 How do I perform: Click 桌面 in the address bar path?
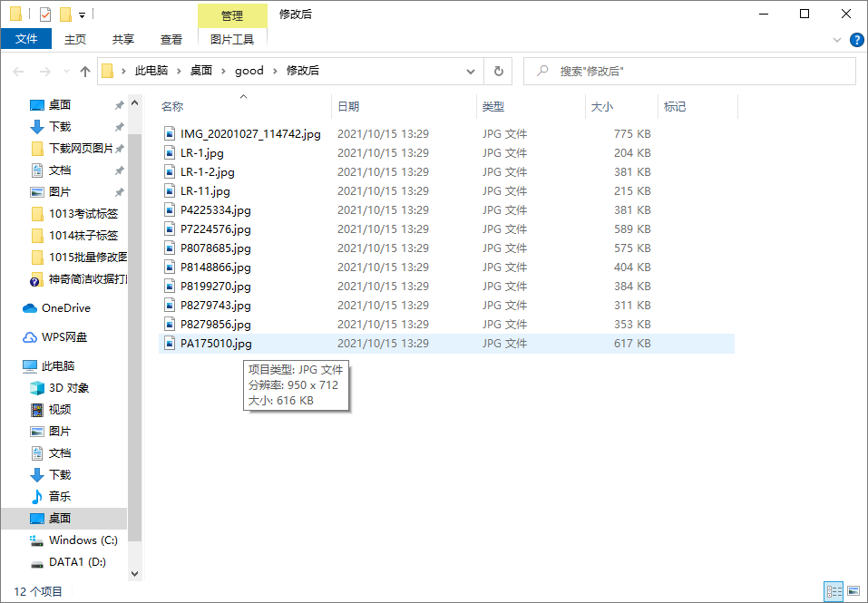pos(201,71)
